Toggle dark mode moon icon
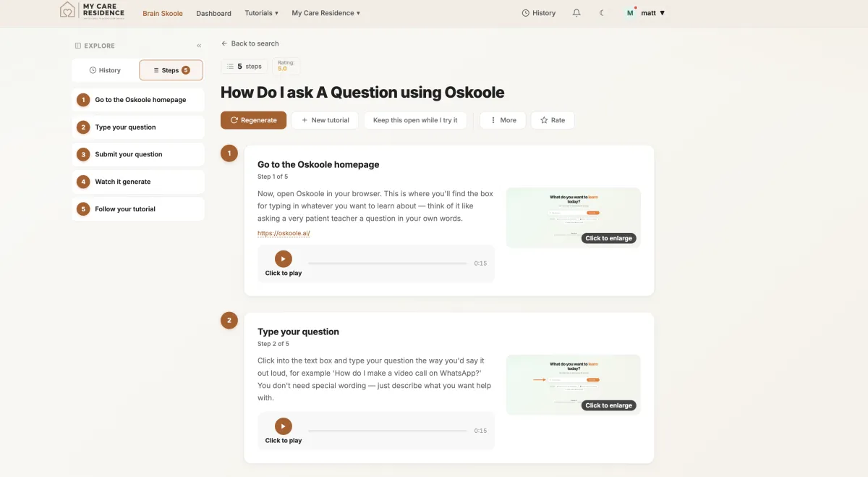The height and width of the screenshot is (477, 868). (x=602, y=13)
